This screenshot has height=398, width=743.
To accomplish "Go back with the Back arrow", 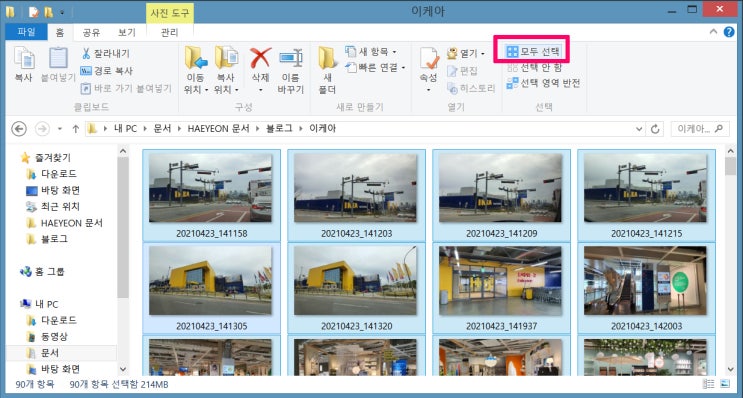I will 19,128.
